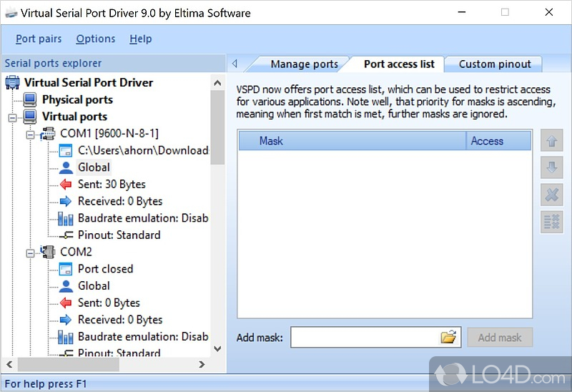Switch to the Custom pinout tab
The image size is (572, 392).
click(x=494, y=64)
